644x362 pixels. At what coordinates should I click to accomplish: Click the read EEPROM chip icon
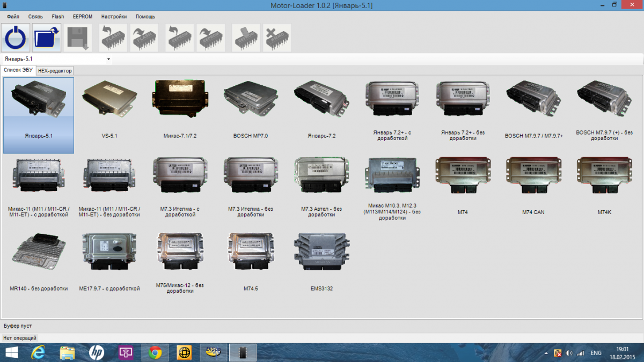[179, 38]
